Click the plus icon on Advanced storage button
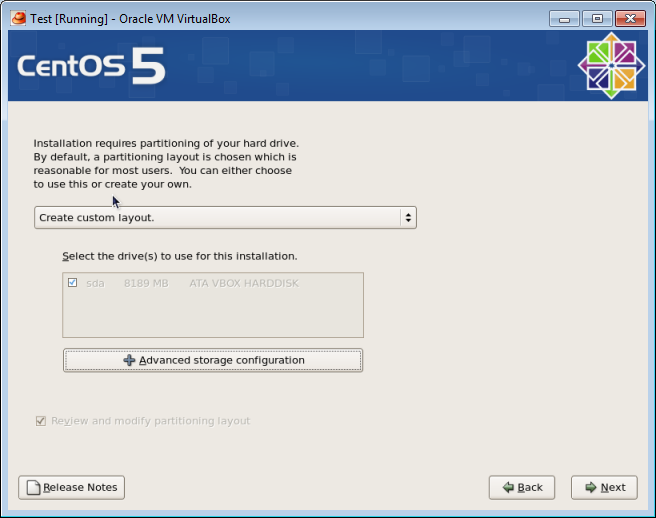 coord(129,360)
